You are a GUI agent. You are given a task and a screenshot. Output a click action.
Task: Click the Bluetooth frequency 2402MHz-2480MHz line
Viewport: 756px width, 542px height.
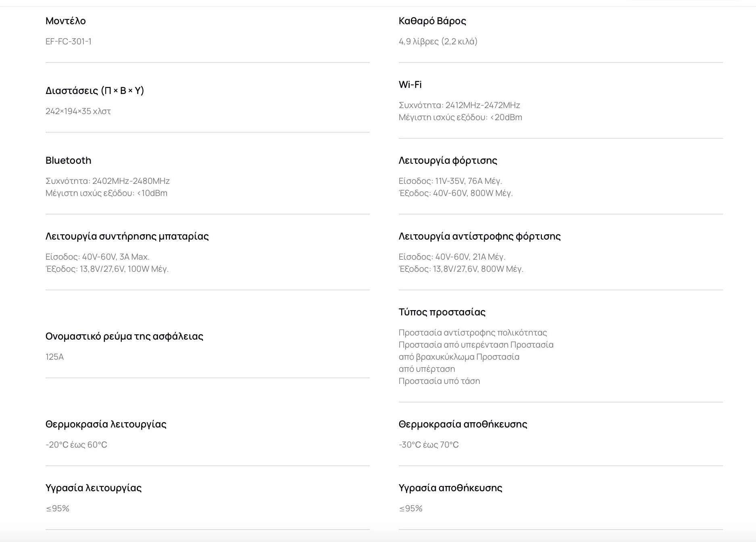pos(108,181)
